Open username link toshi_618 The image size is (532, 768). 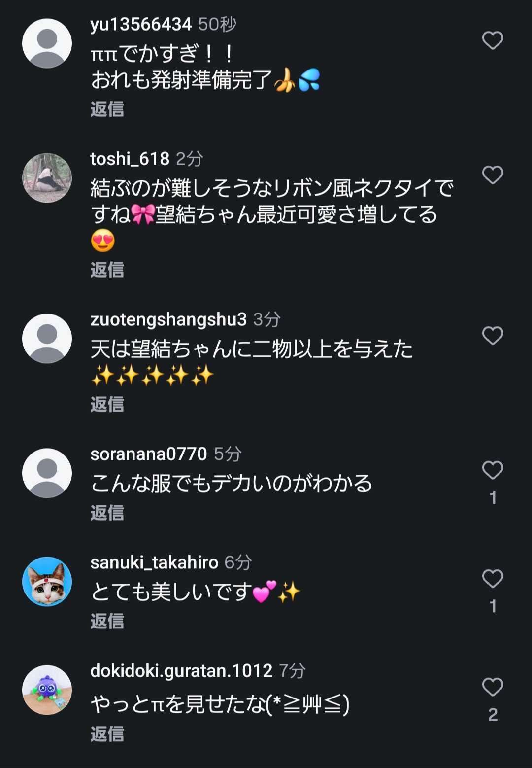click(x=130, y=159)
